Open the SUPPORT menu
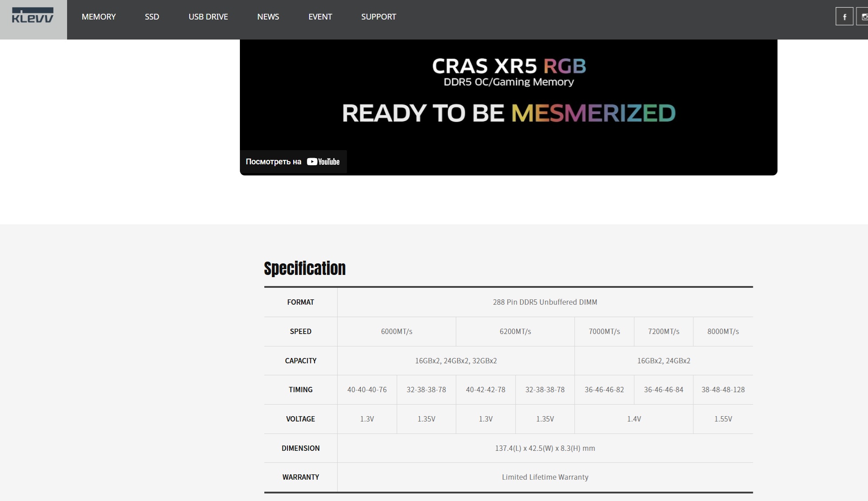The height and width of the screenshot is (501, 868). [x=378, y=17]
